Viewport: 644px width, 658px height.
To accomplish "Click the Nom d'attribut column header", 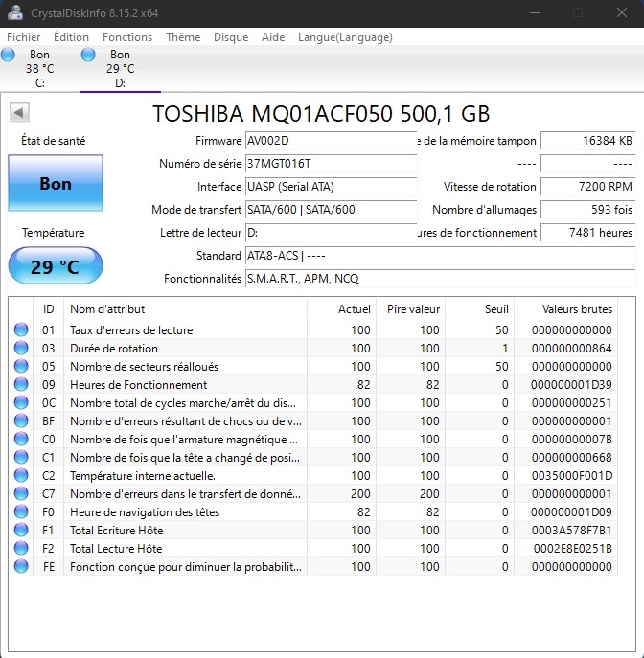I will 107,309.
